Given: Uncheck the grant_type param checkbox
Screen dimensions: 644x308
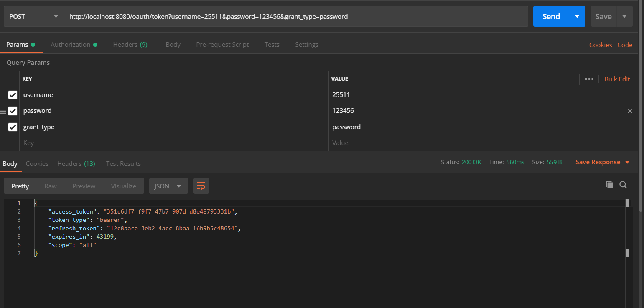Looking at the screenshot, I should point(13,127).
